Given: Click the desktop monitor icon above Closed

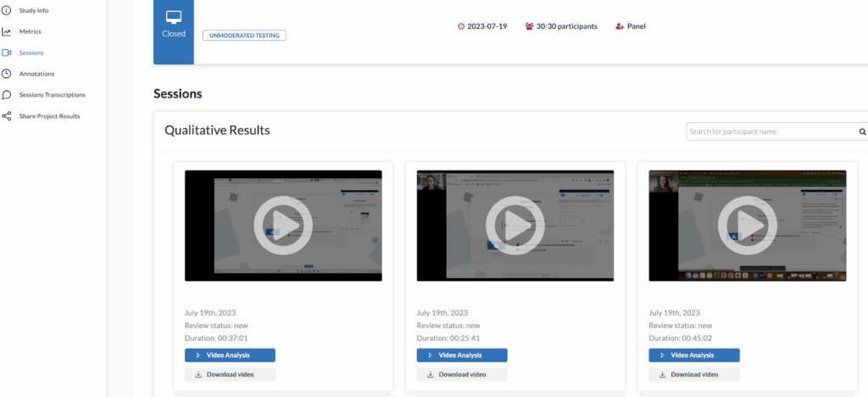Looking at the screenshot, I should click(x=173, y=17).
